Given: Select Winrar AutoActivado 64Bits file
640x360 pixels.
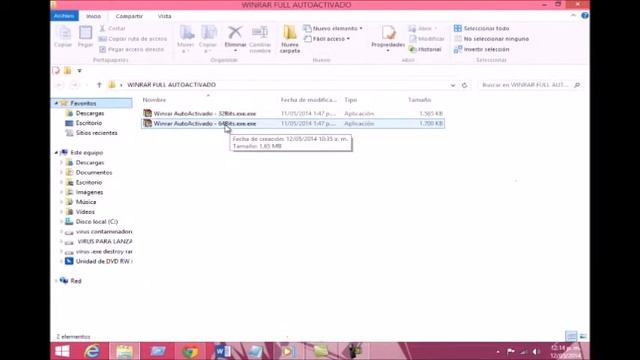Looking at the screenshot, I should [293, 123].
